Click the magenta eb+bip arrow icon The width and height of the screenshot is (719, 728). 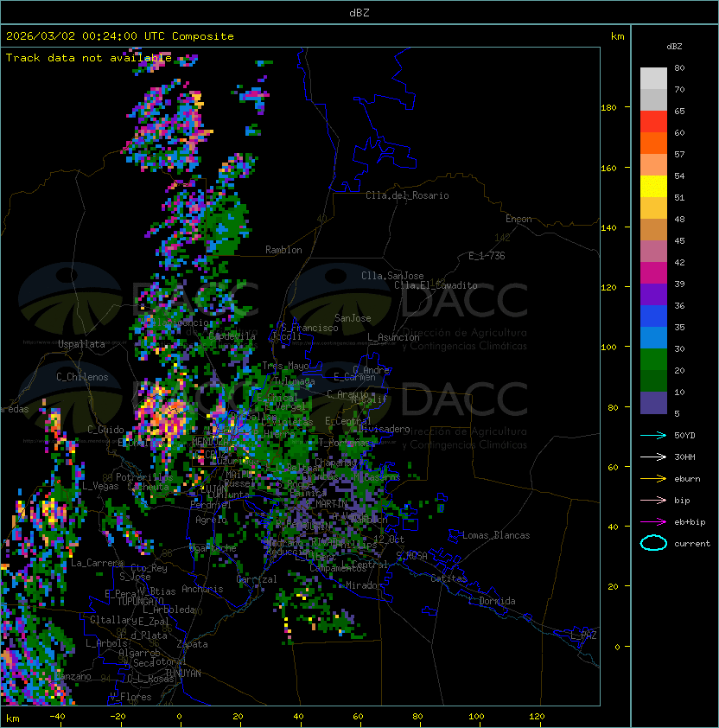point(653,522)
